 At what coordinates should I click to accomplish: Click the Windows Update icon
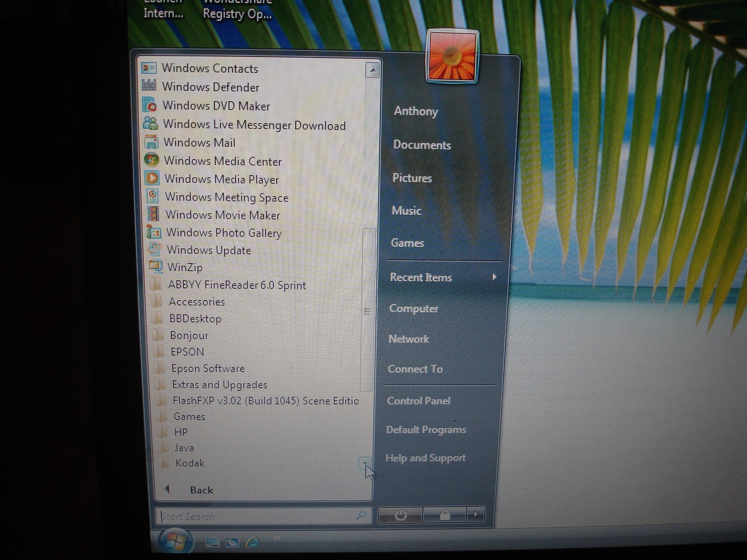click(155, 249)
